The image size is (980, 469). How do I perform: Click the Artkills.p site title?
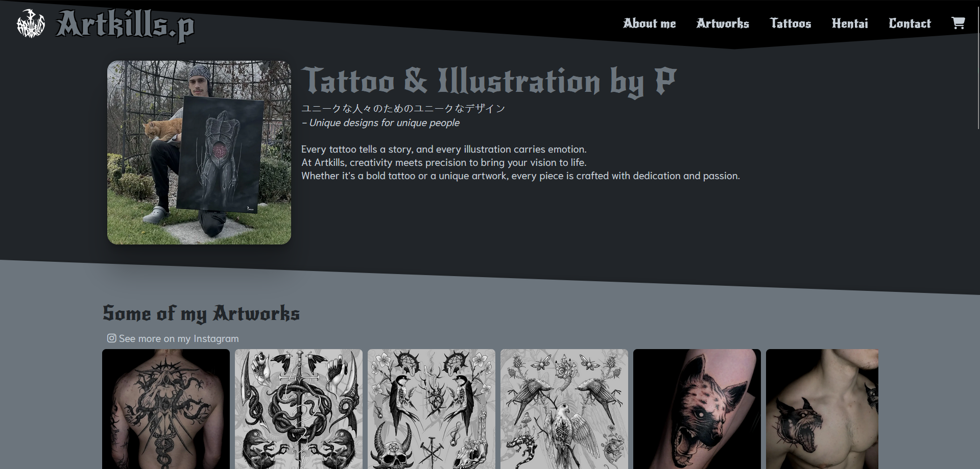click(x=125, y=25)
